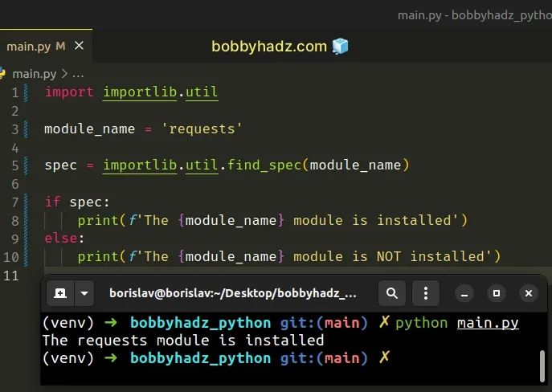Image resolution: width=552 pixels, height=392 pixels.
Task: Click 'print' on line 8
Action: click(98, 221)
